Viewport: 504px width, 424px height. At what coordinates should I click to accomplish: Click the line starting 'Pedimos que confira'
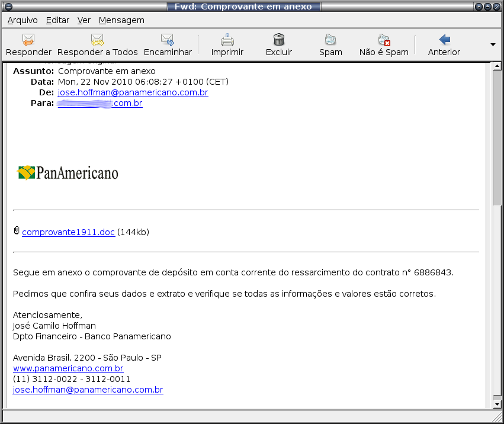pyautogui.click(x=224, y=294)
